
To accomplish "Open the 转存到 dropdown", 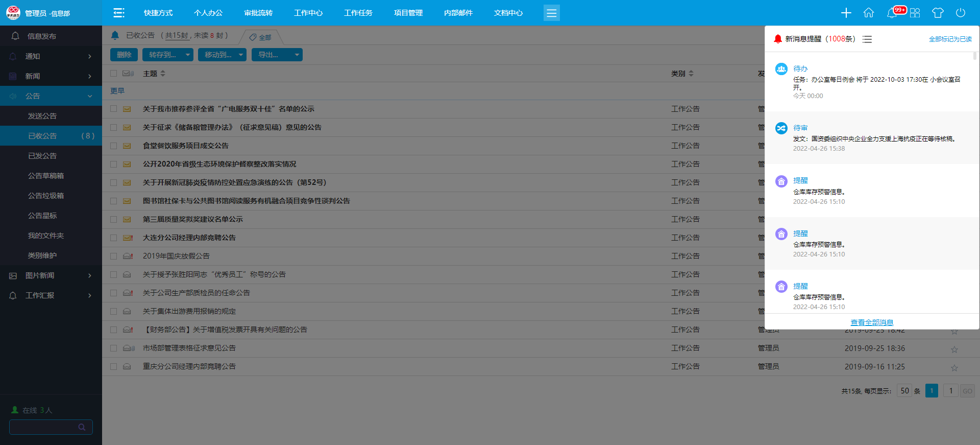I will (168, 55).
